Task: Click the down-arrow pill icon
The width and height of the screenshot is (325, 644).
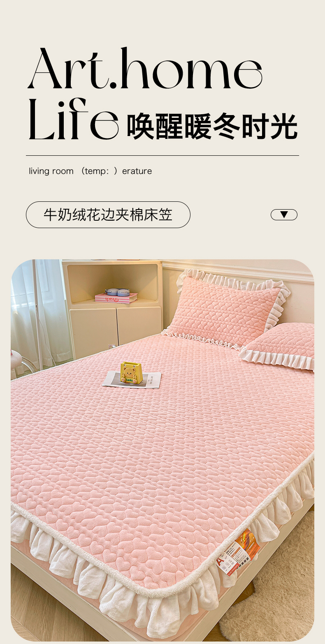Action: 284,215
